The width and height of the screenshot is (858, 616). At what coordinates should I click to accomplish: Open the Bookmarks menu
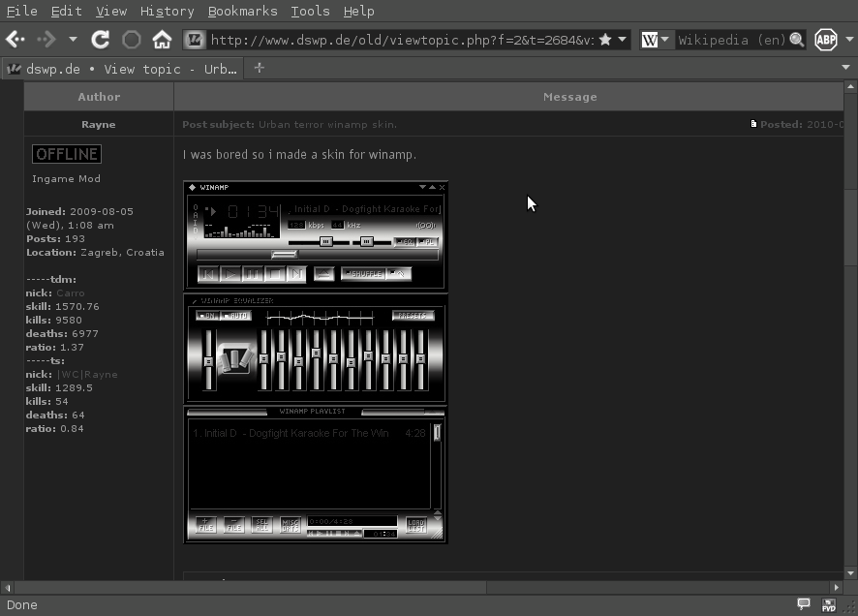pyautogui.click(x=242, y=11)
